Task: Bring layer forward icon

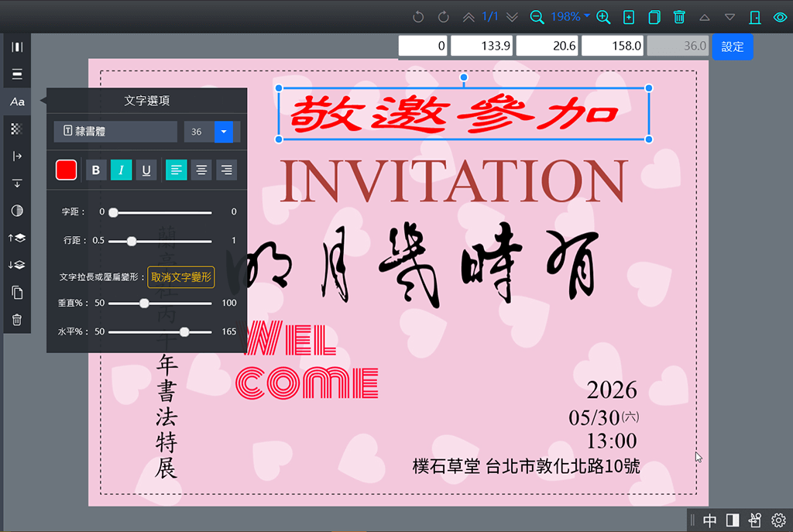Action: point(17,238)
